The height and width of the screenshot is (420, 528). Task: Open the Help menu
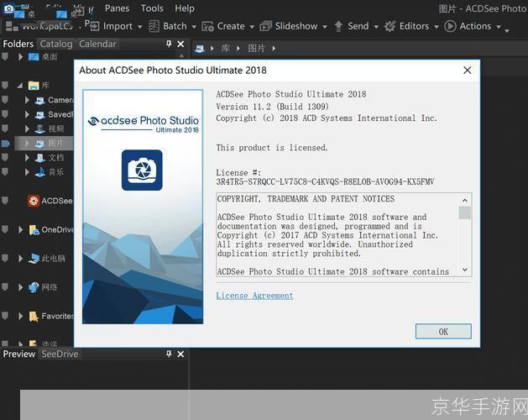coord(185,8)
